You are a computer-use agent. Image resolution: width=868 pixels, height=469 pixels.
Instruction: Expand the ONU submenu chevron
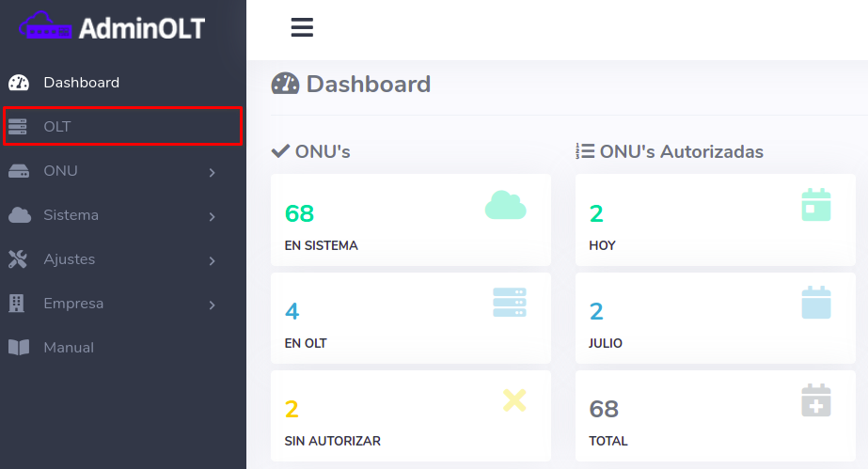213,172
